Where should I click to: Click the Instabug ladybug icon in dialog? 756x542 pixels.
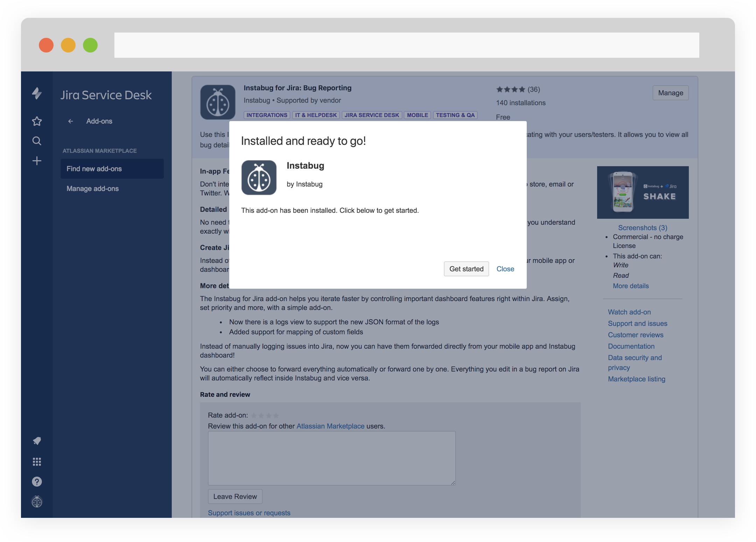[259, 178]
